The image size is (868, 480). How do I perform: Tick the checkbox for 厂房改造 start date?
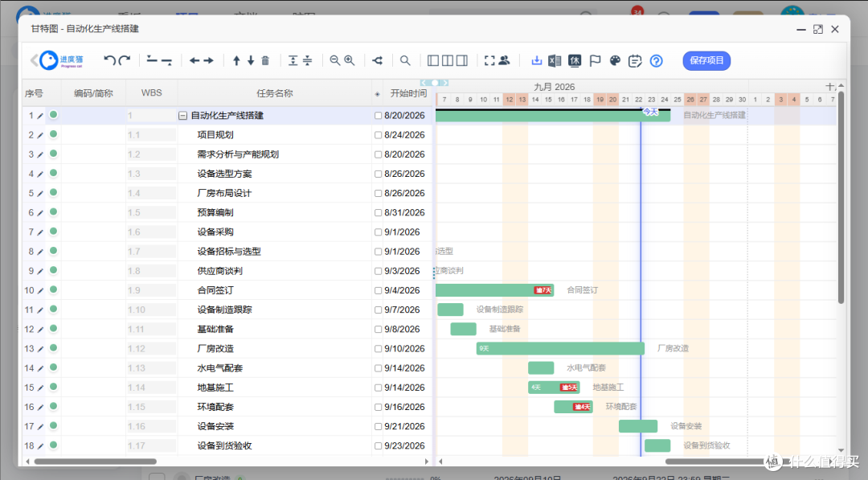pyautogui.click(x=378, y=349)
